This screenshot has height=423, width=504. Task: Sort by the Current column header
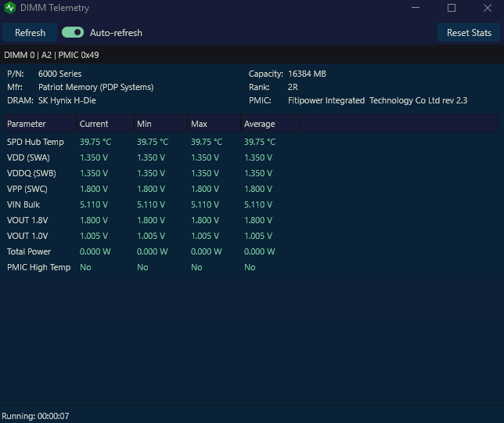pos(105,124)
